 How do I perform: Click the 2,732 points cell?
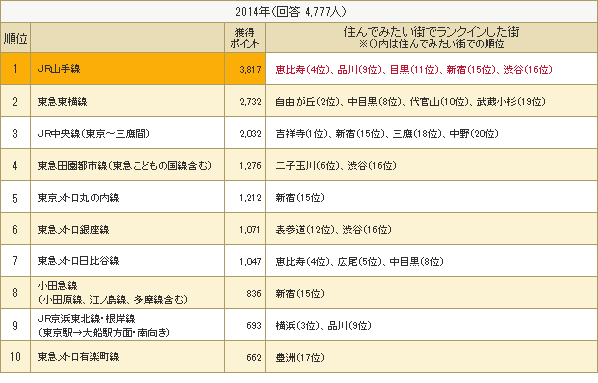[245, 101]
